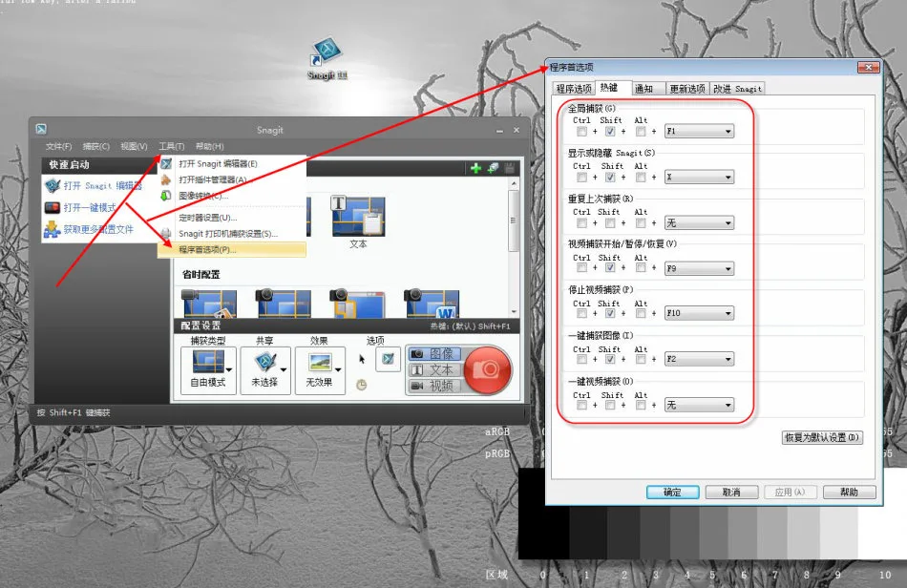Select the profile thumbnail with Word icon
The image size is (907, 588).
click(432, 304)
